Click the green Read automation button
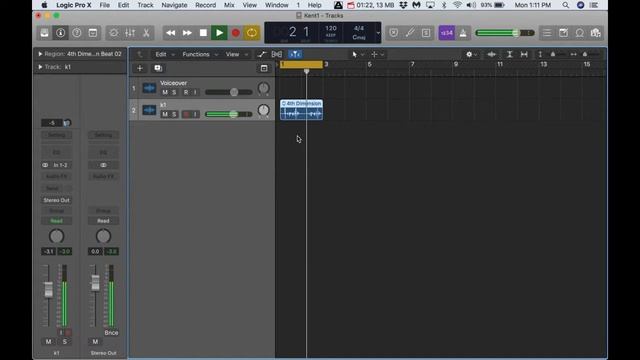Viewport: 640px width, 360px height. pyautogui.click(x=57, y=221)
